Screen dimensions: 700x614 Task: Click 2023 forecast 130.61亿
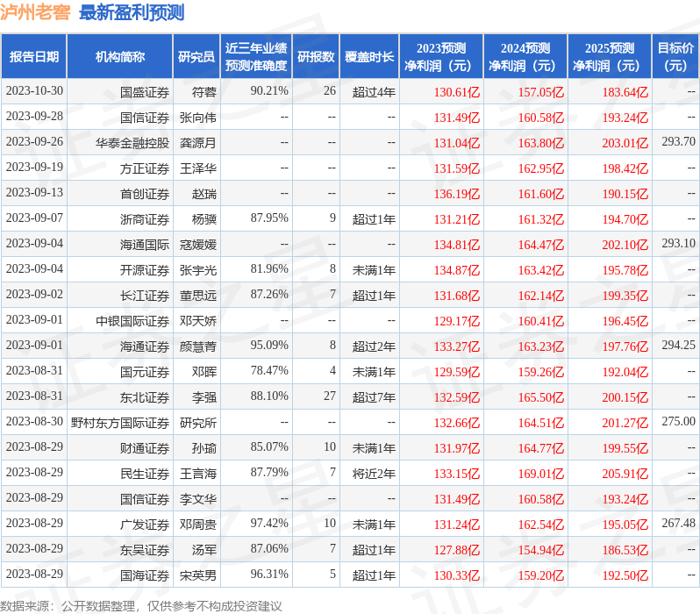[x=457, y=92]
